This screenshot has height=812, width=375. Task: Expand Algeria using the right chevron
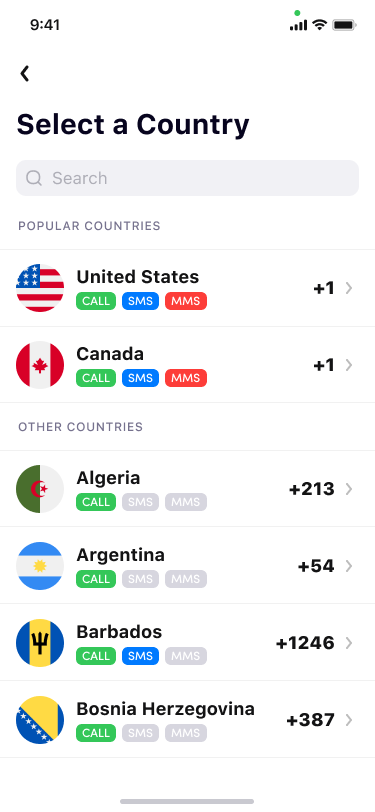[x=349, y=489]
